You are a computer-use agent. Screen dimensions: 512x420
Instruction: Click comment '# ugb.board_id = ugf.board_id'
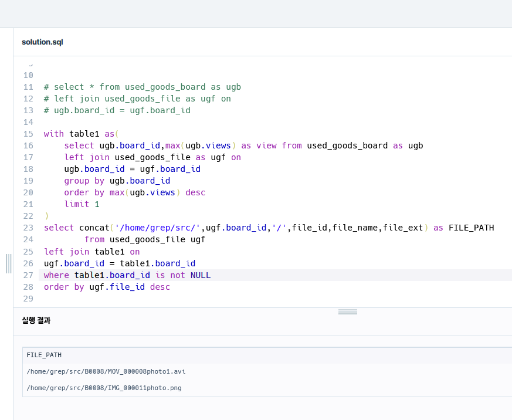(117, 110)
